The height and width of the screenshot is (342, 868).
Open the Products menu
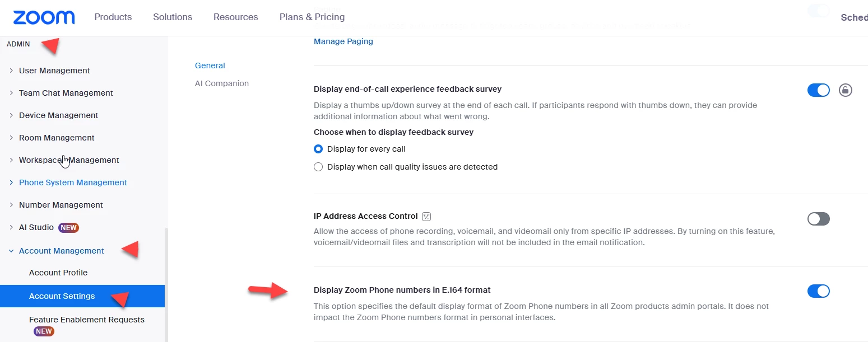pos(113,17)
